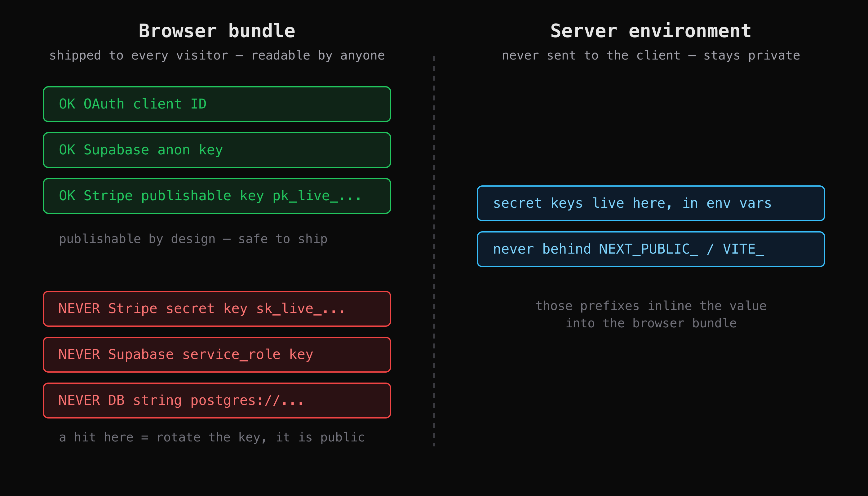
Task: Click the "never behind NEXT_PUBLIC_ / VITE_" box
Action: (x=651, y=249)
